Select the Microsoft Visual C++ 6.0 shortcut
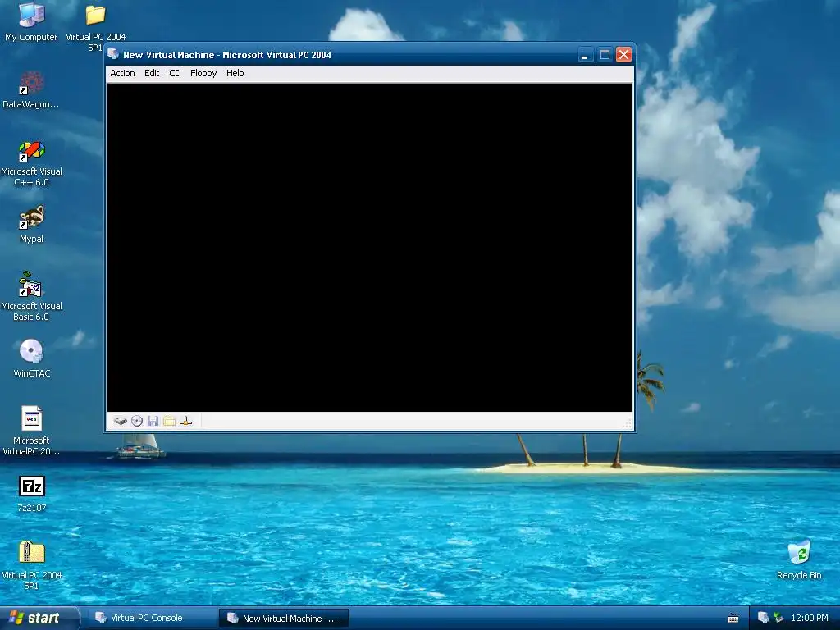 coord(31,163)
